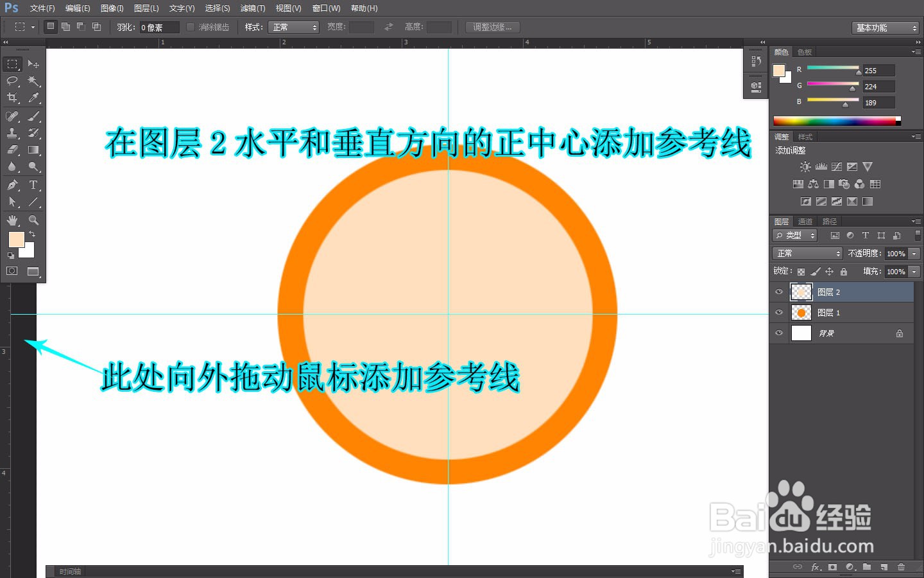Open the layer blend mode 正常 dropdown

pyautogui.click(x=807, y=254)
